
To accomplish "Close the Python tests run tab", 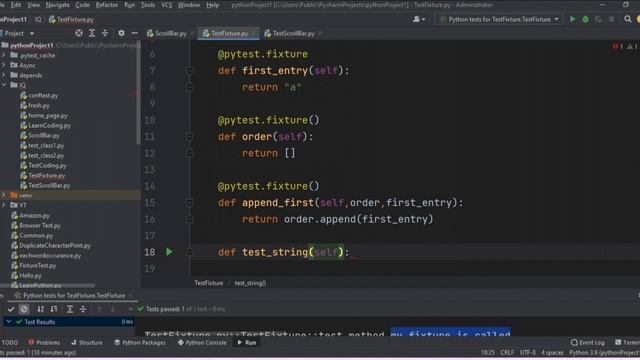I will coord(130,296).
